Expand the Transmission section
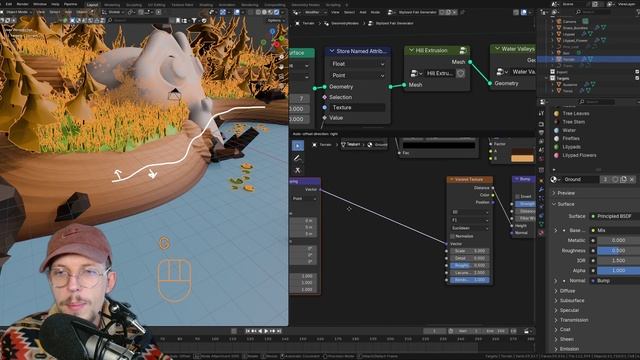Viewport: 640px width, 360px height. (574, 320)
